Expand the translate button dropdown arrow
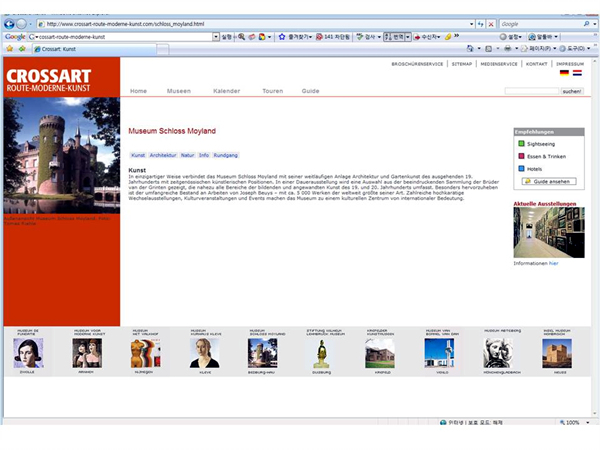This screenshot has width=600, height=450. (x=408, y=37)
